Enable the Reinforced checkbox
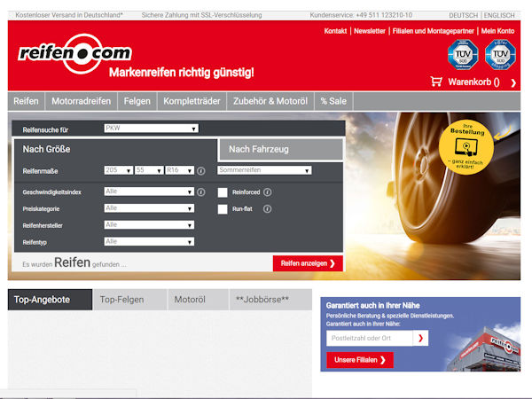The height and width of the screenshot is (399, 532). [223, 192]
